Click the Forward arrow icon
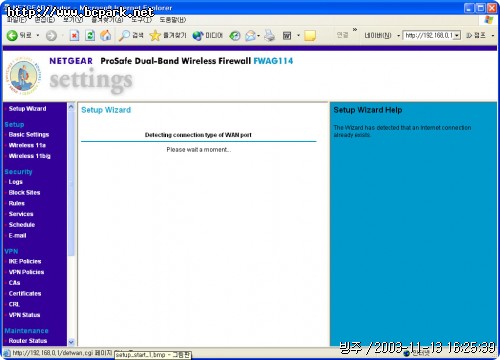This screenshot has height=360, width=500. click(51, 36)
